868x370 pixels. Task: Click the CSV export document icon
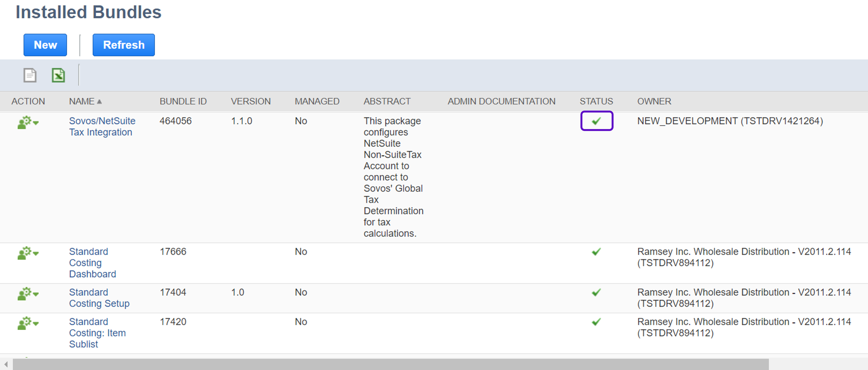30,75
